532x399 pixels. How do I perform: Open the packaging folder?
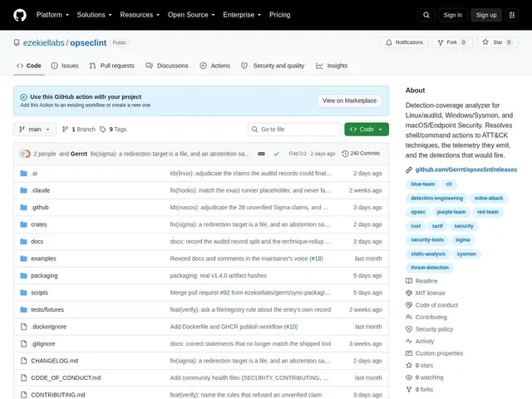click(44, 275)
